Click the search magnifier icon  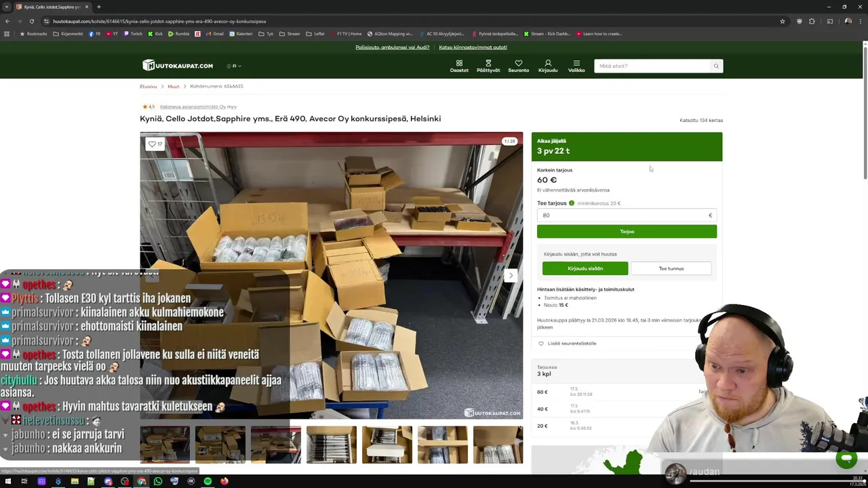[716, 66]
